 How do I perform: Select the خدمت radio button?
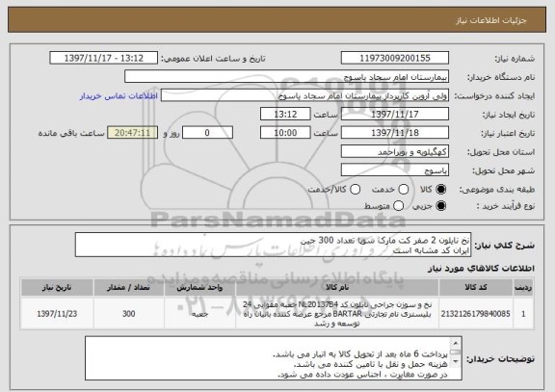click(x=404, y=190)
